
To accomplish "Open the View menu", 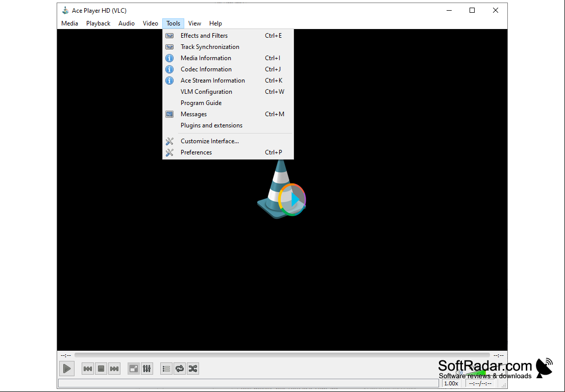I will pos(194,23).
